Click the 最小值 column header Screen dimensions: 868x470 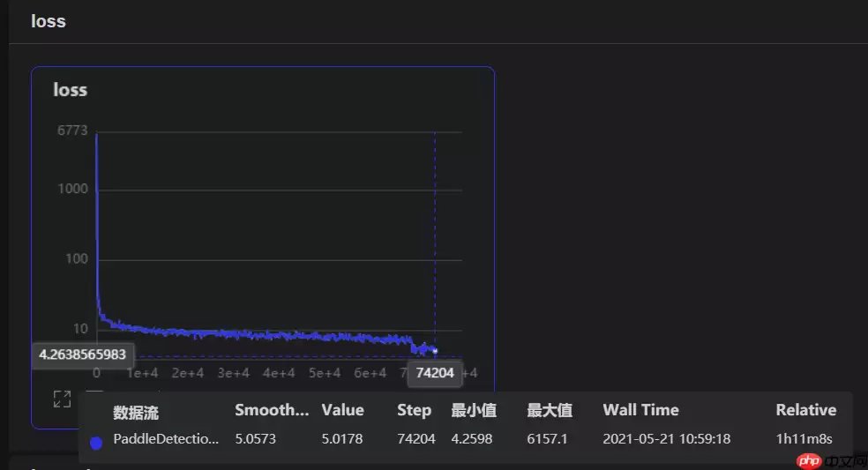tap(474, 410)
